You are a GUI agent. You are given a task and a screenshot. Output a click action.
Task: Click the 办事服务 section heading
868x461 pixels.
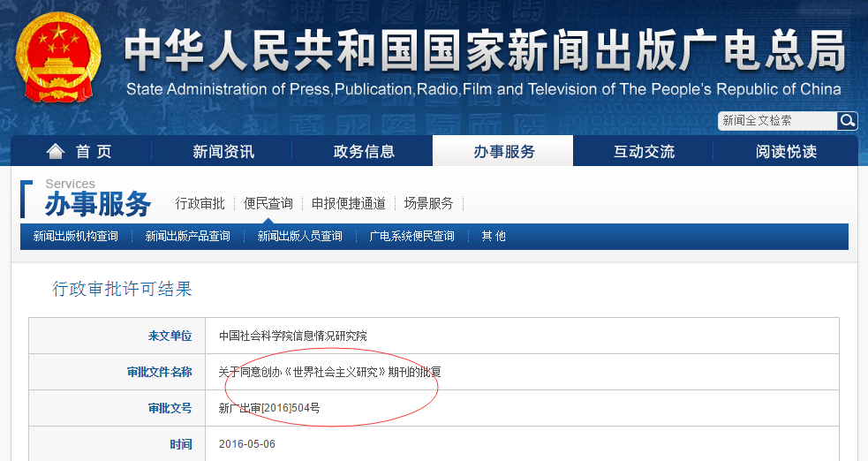click(x=98, y=204)
